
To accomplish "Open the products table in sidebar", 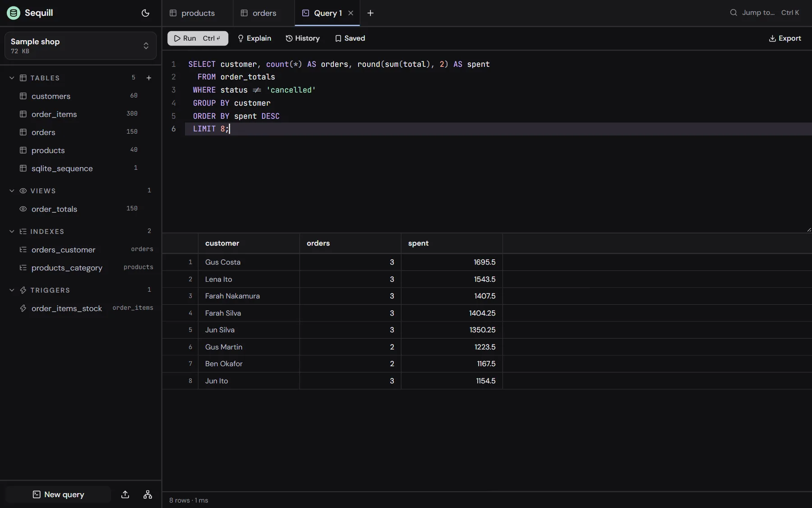I will [x=80, y=150].
